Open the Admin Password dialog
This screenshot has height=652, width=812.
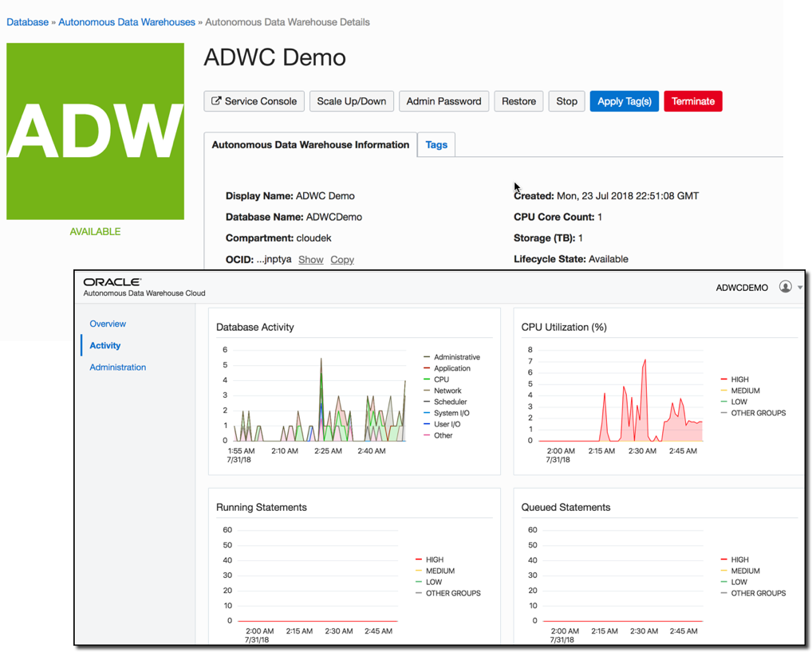443,101
